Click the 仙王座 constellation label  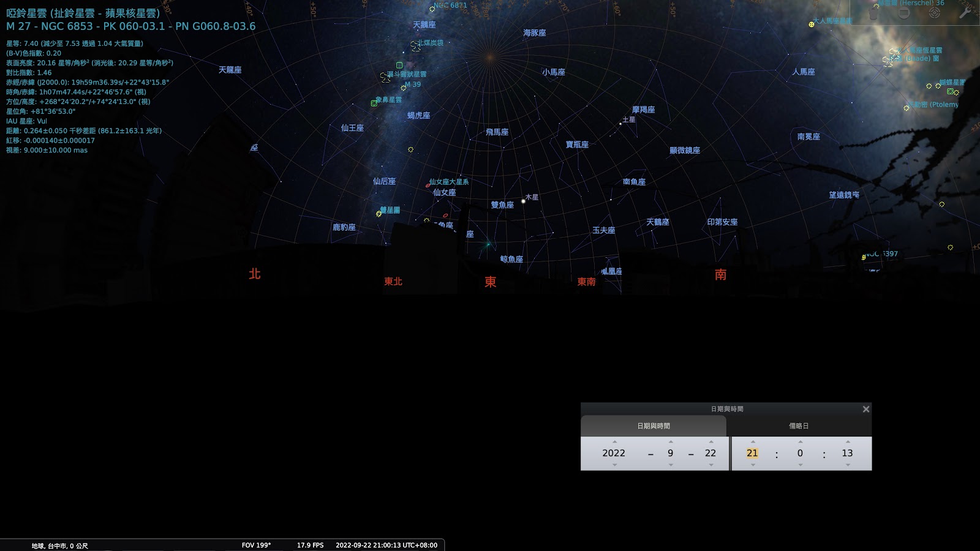[x=352, y=128]
